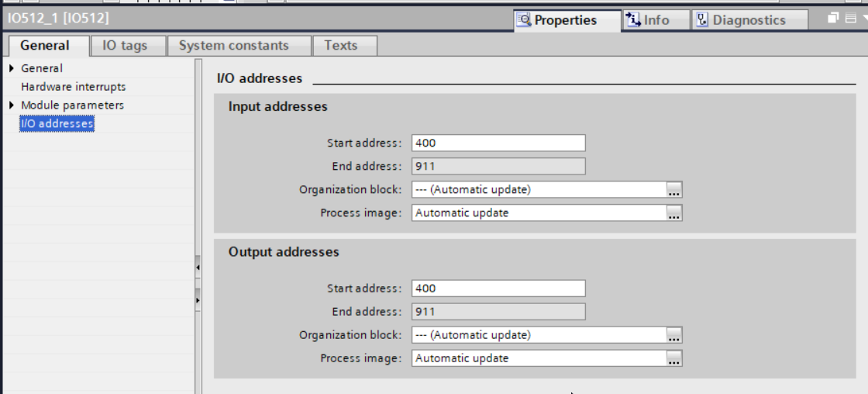
Task: Open the Diagnostics inspector tab
Action: click(x=749, y=20)
